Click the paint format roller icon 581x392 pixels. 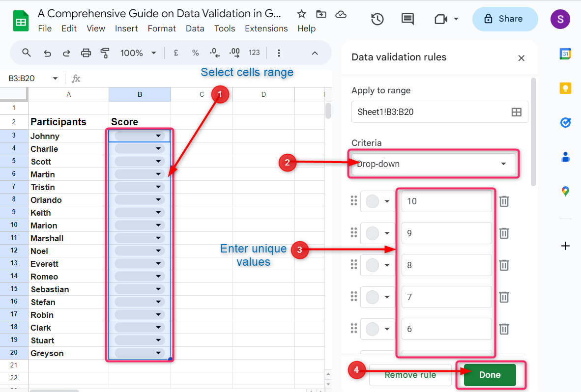tap(105, 53)
